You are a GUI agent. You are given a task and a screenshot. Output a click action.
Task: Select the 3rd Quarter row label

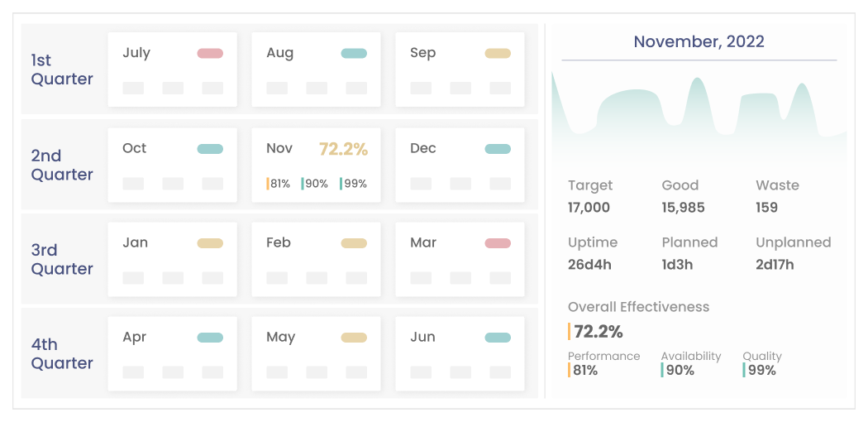click(x=62, y=259)
